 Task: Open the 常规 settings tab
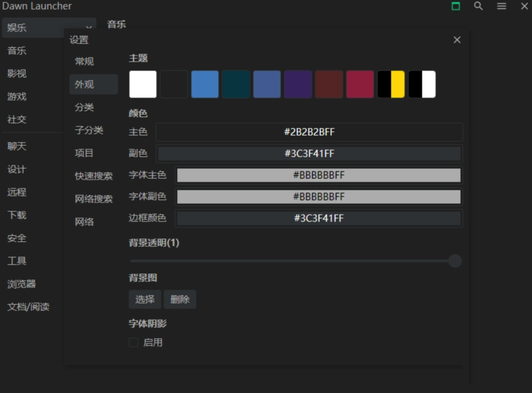(x=84, y=62)
